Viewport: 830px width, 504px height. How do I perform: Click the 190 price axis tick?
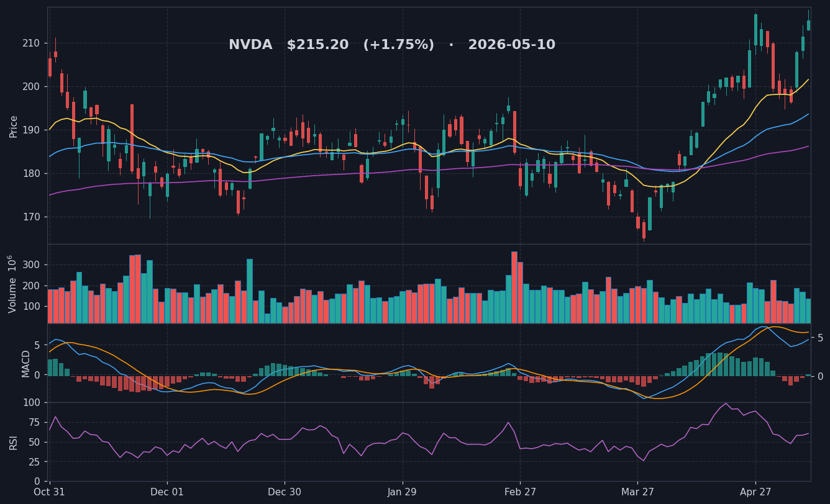[32, 130]
